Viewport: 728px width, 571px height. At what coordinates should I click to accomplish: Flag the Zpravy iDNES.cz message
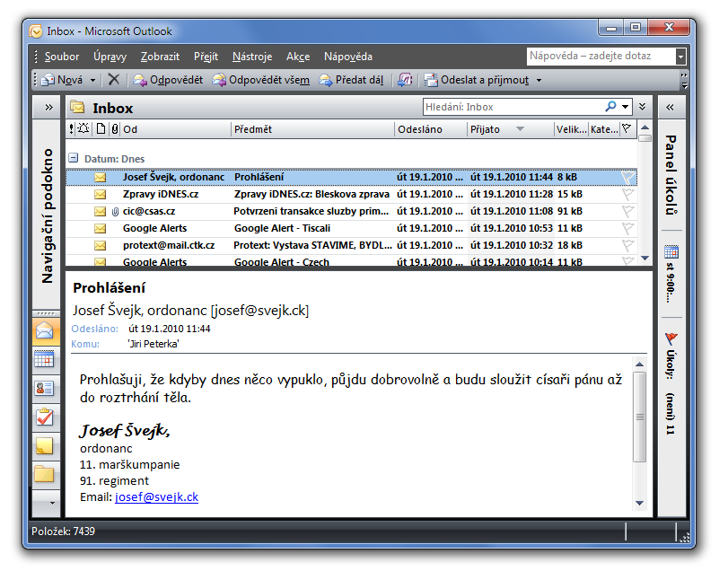click(x=627, y=194)
